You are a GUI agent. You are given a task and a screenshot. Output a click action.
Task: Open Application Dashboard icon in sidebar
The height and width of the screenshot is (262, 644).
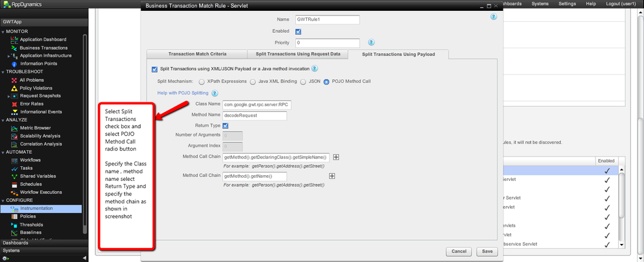pyautogui.click(x=14, y=40)
